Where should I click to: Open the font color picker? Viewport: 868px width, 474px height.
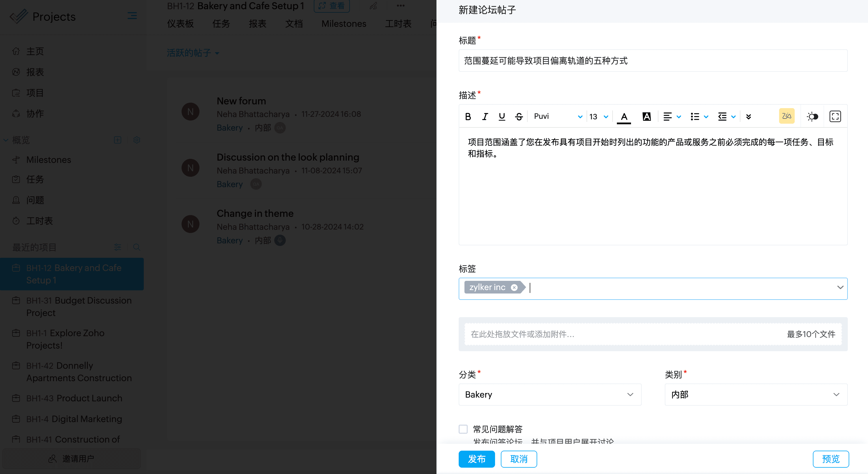[x=624, y=116]
